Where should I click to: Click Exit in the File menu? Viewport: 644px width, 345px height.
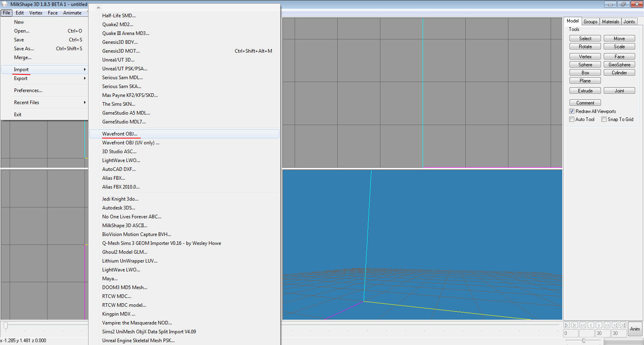pyautogui.click(x=44, y=115)
